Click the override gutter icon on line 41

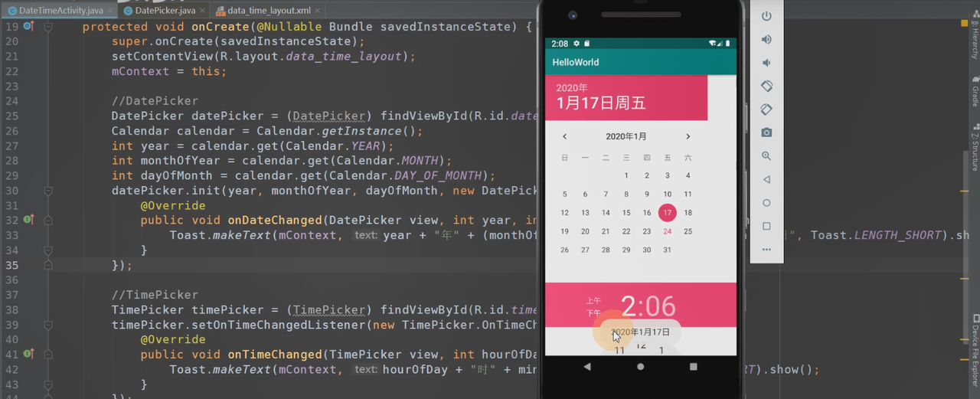pyautogui.click(x=28, y=354)
